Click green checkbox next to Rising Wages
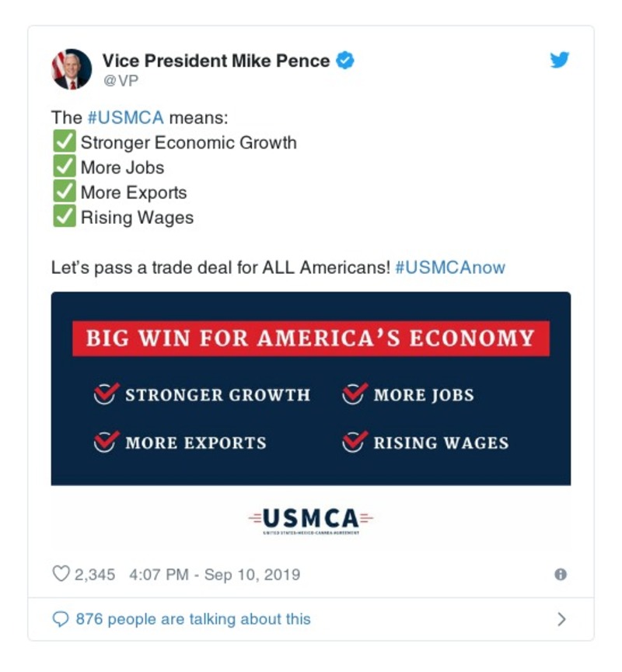The image size is (622, 672). (64, 217)
